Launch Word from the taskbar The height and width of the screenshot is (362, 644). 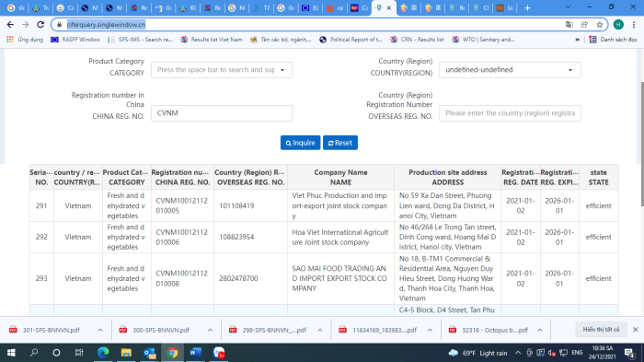click(195, 353)
